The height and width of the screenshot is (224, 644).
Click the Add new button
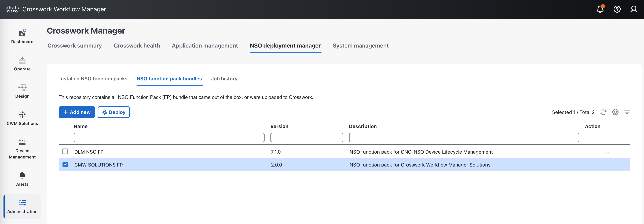click(77, 112)
